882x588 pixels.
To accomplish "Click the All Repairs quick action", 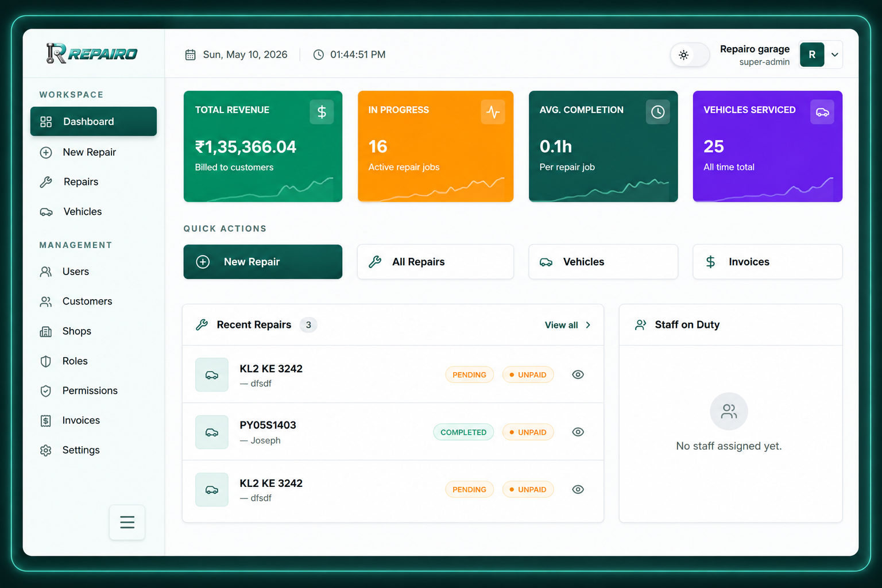I will (435, 262).
